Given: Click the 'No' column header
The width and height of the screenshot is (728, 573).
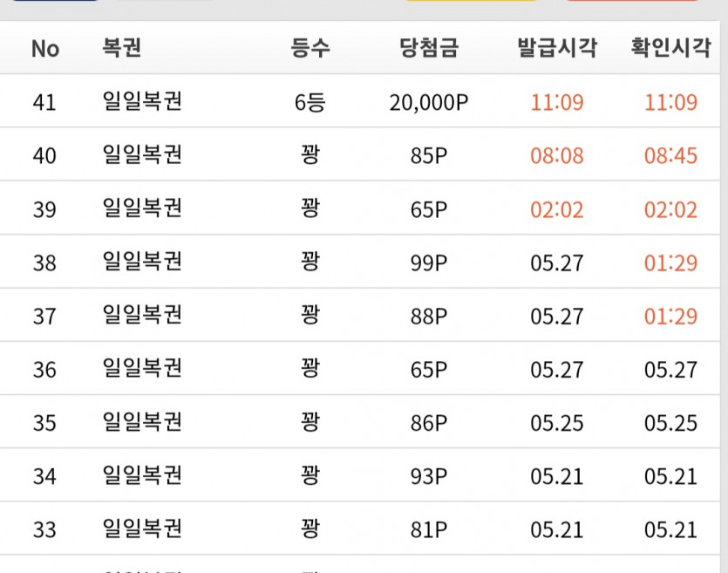Looking at the screenshot, I should (x=45, y=48).
